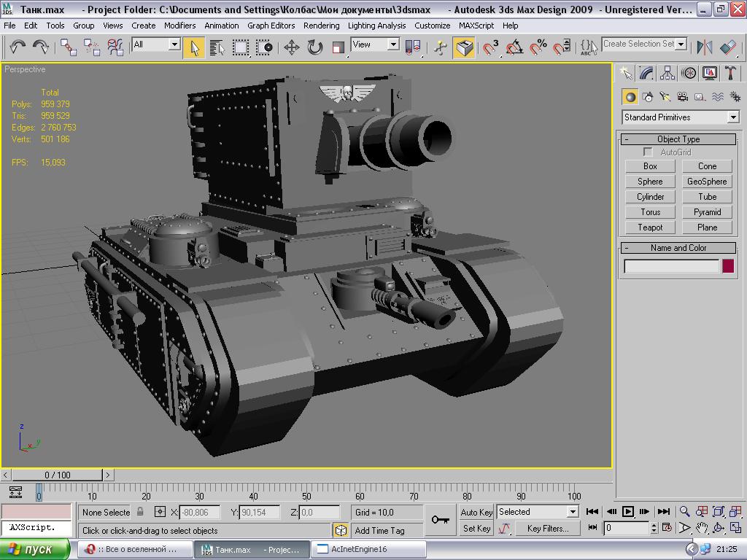Toggle Key Mode icon
The height and width of the screenshot is (560, 747).
(x=592, y=528)
